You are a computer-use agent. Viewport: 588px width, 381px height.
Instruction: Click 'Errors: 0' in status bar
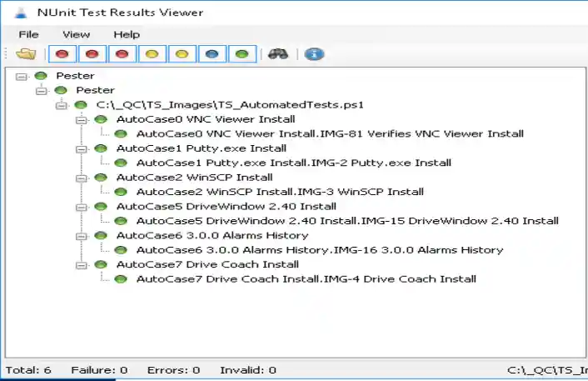click(x=173, y=370)
